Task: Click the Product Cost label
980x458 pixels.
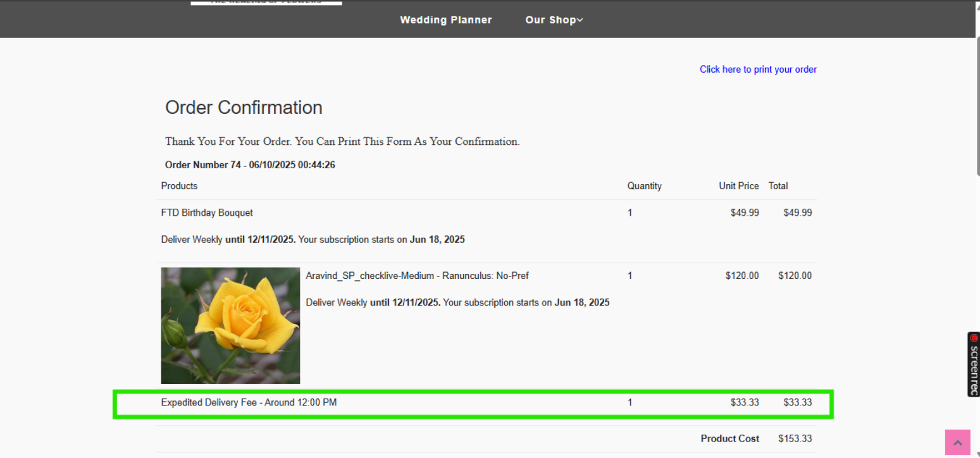Action: coord(730,438)
